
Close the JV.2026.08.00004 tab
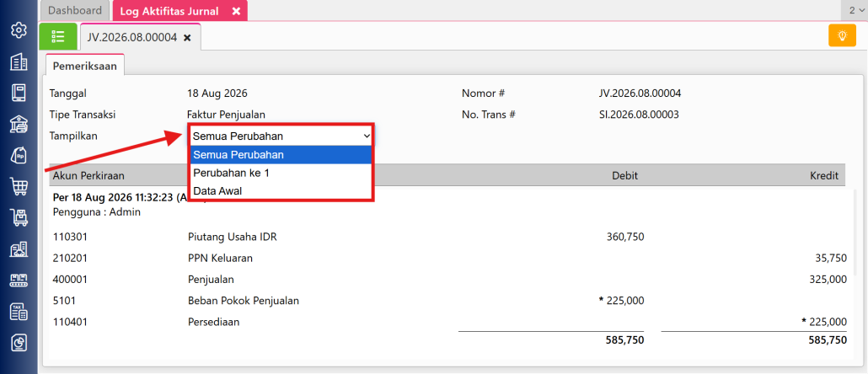[187, 38]
